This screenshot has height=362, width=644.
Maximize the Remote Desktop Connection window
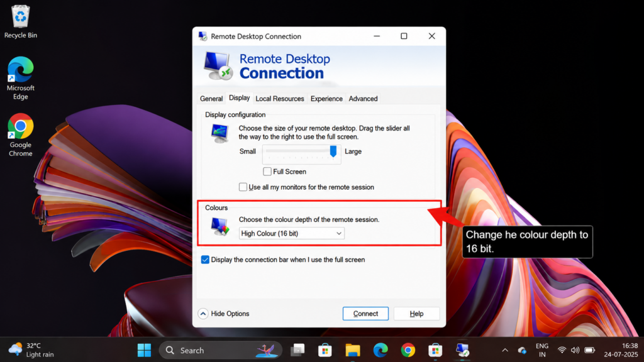(404, 36)
